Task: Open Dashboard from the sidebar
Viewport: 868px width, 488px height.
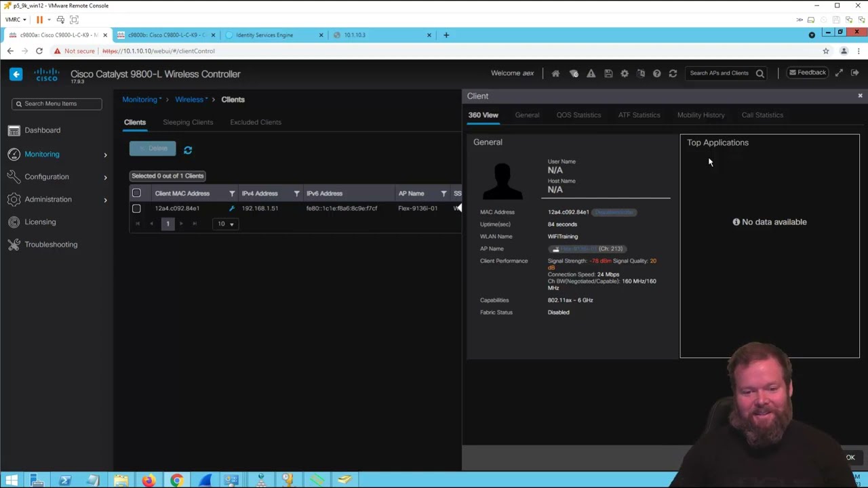Action: click(42, 130)
